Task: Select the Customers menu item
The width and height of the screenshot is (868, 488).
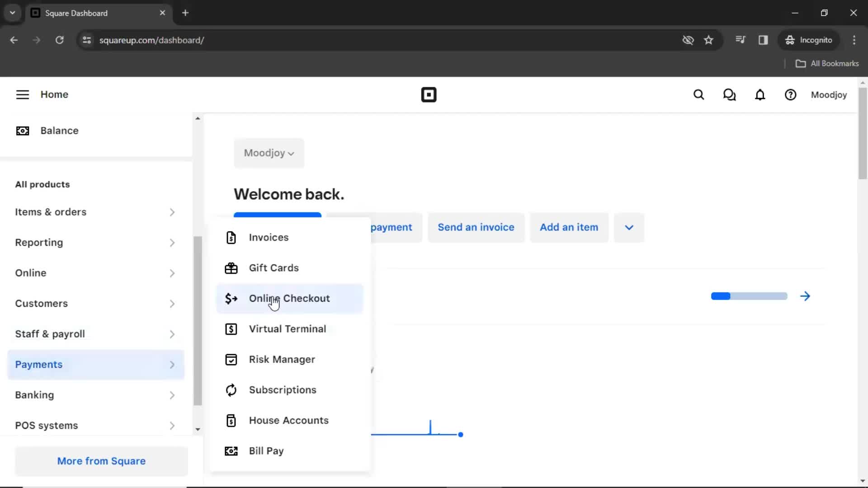Action: point(41,303)
